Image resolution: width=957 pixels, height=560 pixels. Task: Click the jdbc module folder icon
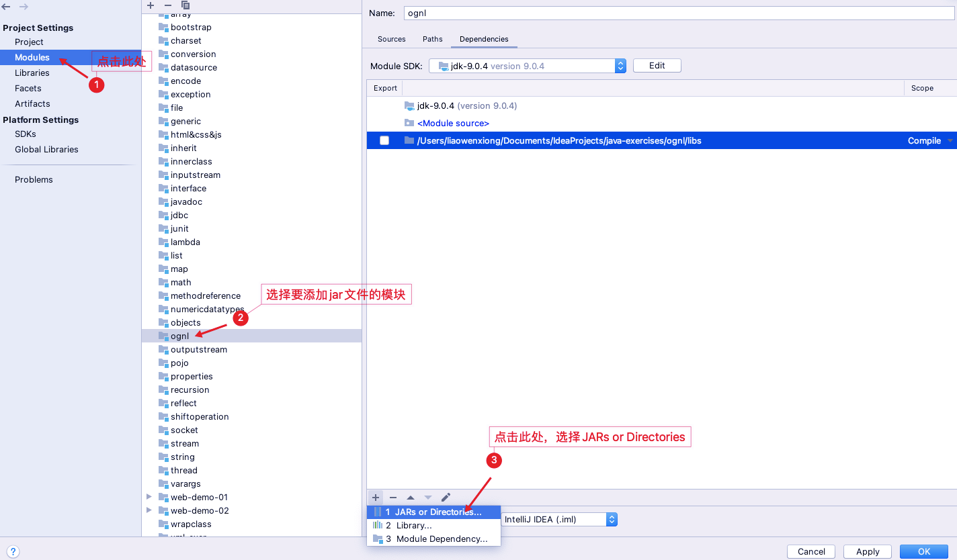(163, 216)
